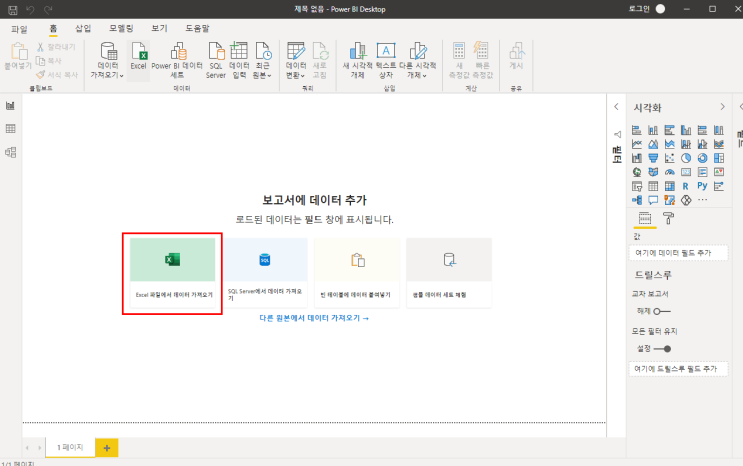Screen dimensions: 743x466
Task: Select the Line chart visual
Action: click(x=637, y=144)
